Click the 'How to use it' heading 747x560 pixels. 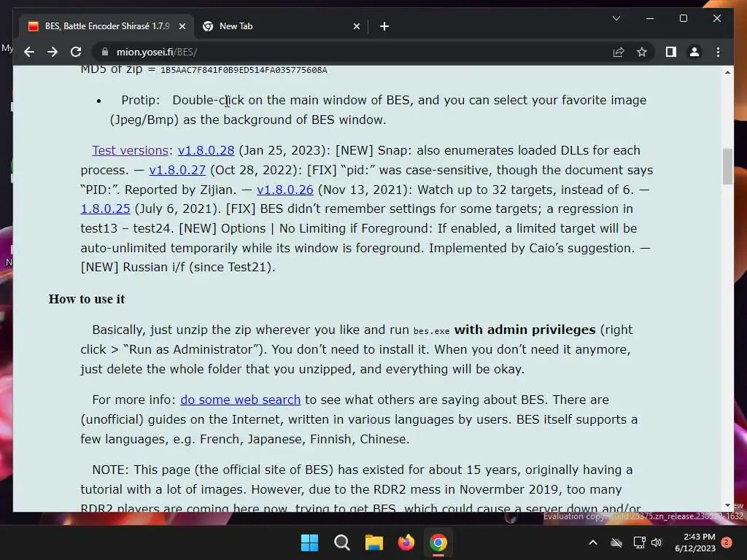pyautogui.click(x=86, y=299)
